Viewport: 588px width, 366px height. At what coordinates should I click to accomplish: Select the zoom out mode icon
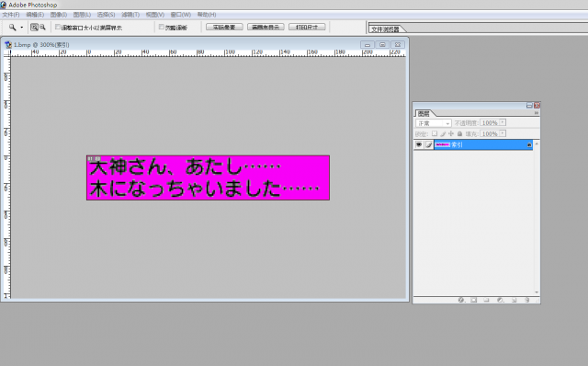click(42, 27)
